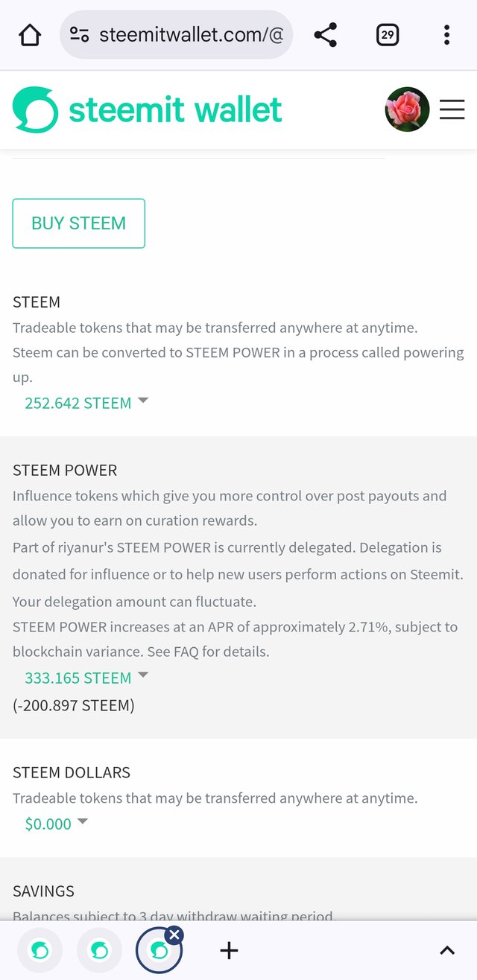Switch to the first steemit tab thumbnail
Image resolution: width=477 pixels, height=980 pixels.
pyautogui.click(x=40, y=951)
